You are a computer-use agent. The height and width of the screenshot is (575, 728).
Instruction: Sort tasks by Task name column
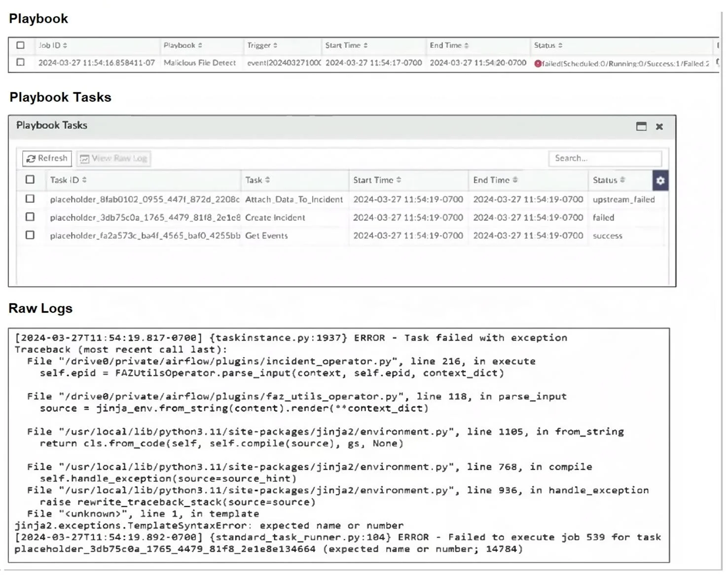pos(257,180)
